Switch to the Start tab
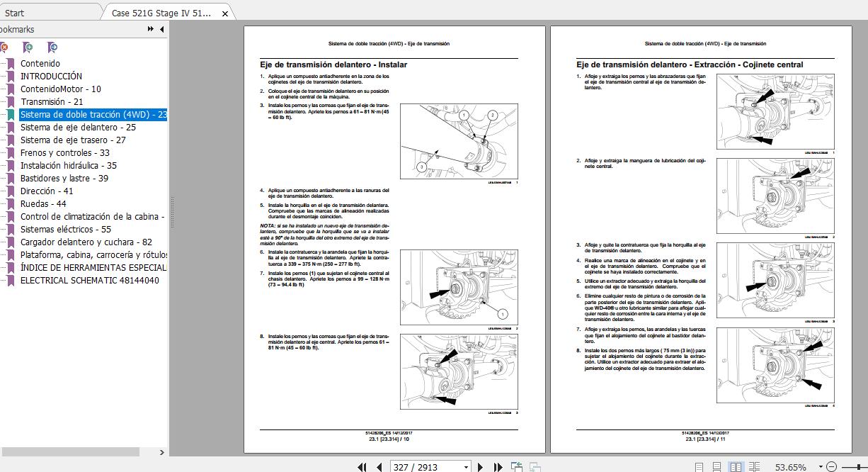The image size is (868, 472). (x=14, y=13)
